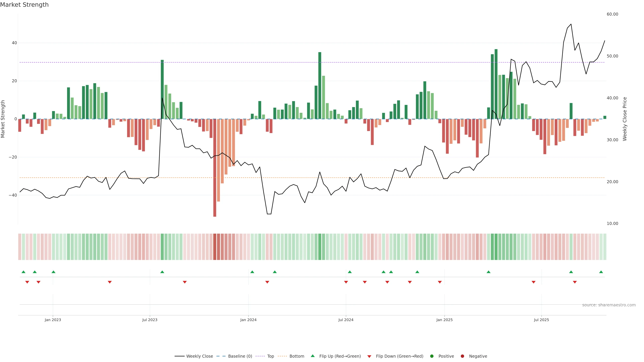
Task: Click the Flip Up marker near Jul 2023
Action: pyautogui.click(x=162, y=272)
